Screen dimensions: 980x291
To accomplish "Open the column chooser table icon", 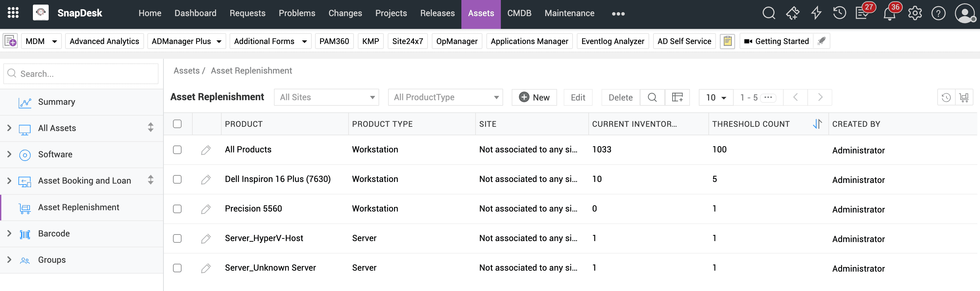I will pyautogui.click(x=677, y=98).
